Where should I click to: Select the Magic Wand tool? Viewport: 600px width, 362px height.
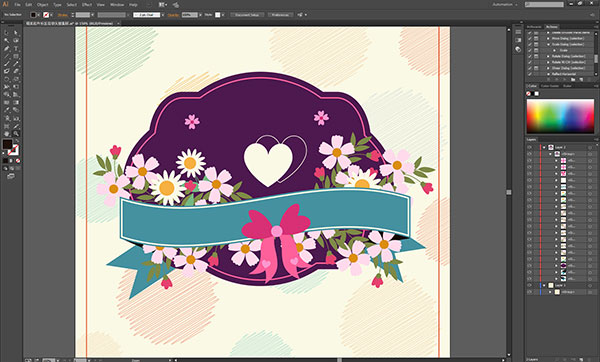(x=7, y=41)
